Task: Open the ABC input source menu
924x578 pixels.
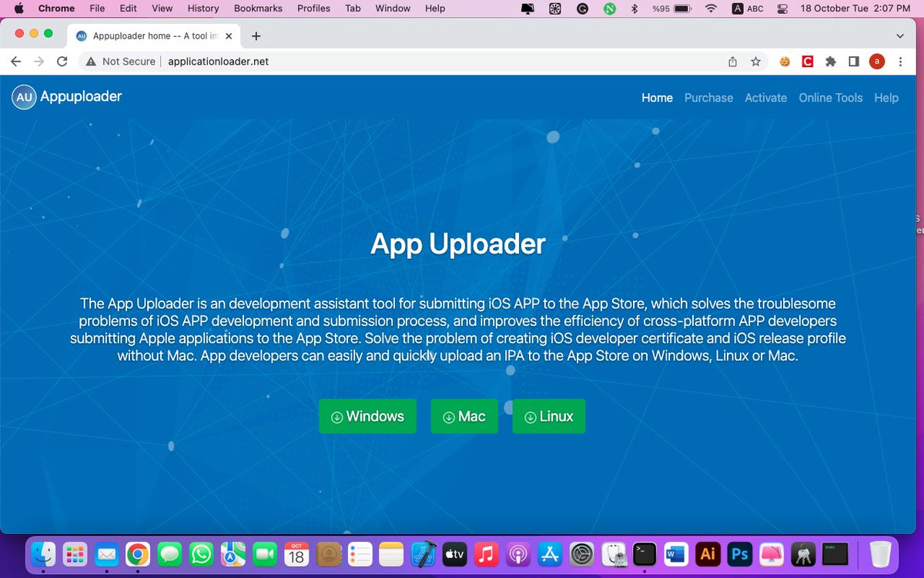Action: tap(747, 8)
